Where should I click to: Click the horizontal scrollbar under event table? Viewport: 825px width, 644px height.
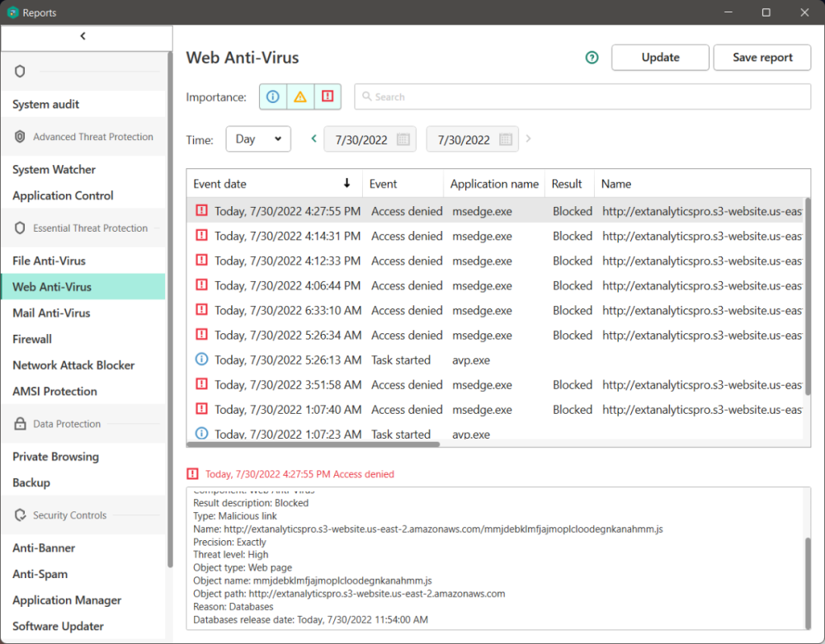tap(313, 444)
